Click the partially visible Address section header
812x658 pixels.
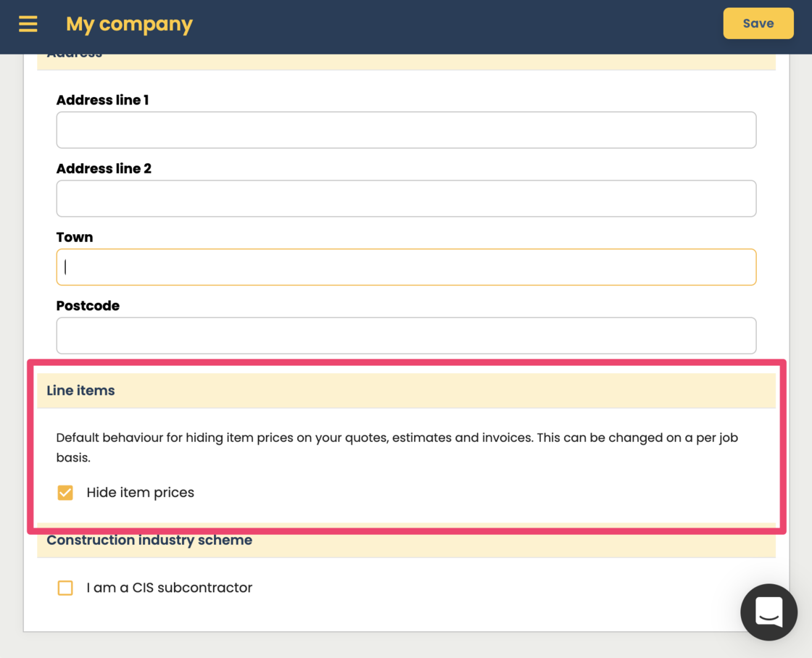[75, 58]
